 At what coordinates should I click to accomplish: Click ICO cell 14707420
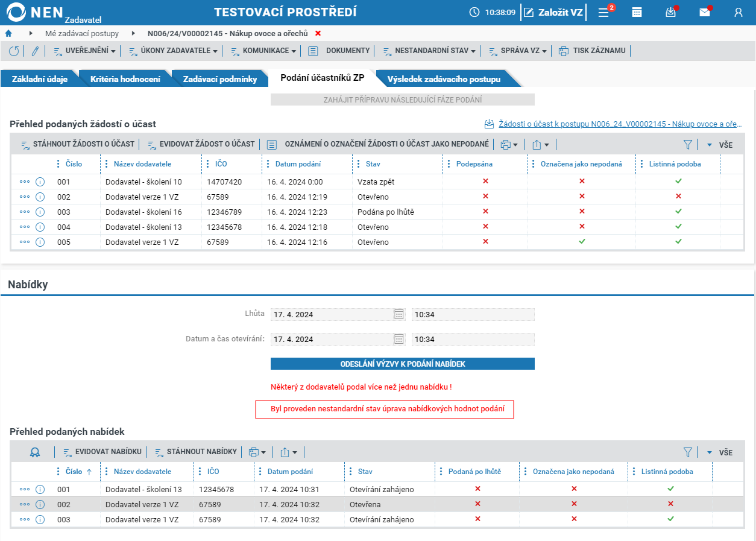(x=224, y=182)
